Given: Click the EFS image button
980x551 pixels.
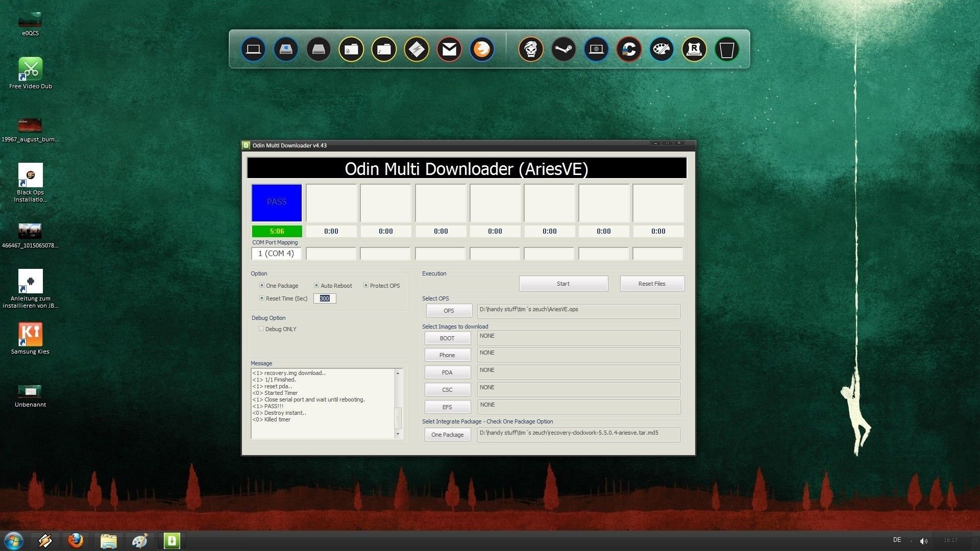Looking at the screenshot, I should point(447,407).
